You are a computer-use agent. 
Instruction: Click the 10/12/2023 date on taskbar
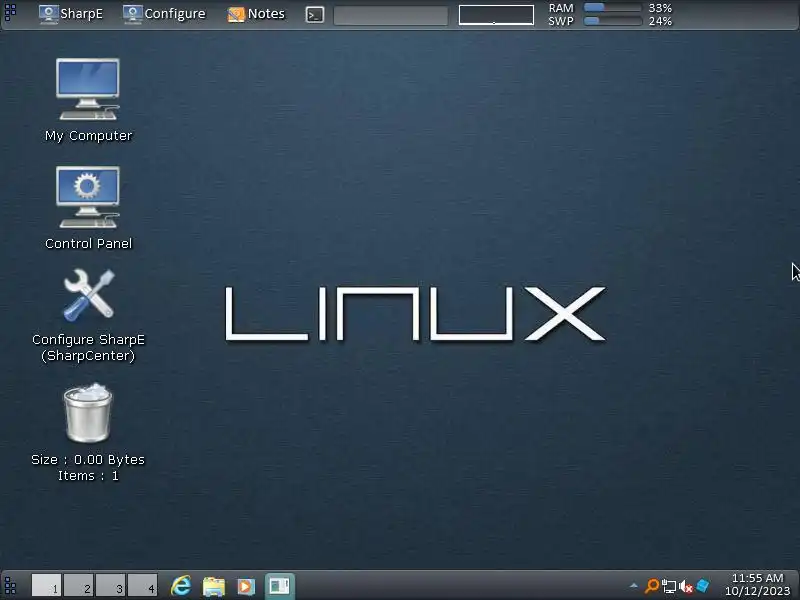[x=757, y=591]
